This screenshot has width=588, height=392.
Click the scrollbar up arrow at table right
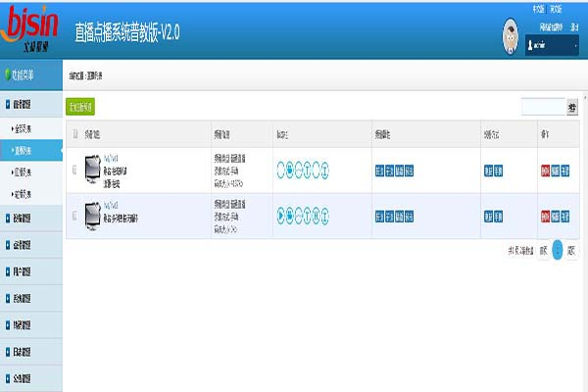(585, 98)
